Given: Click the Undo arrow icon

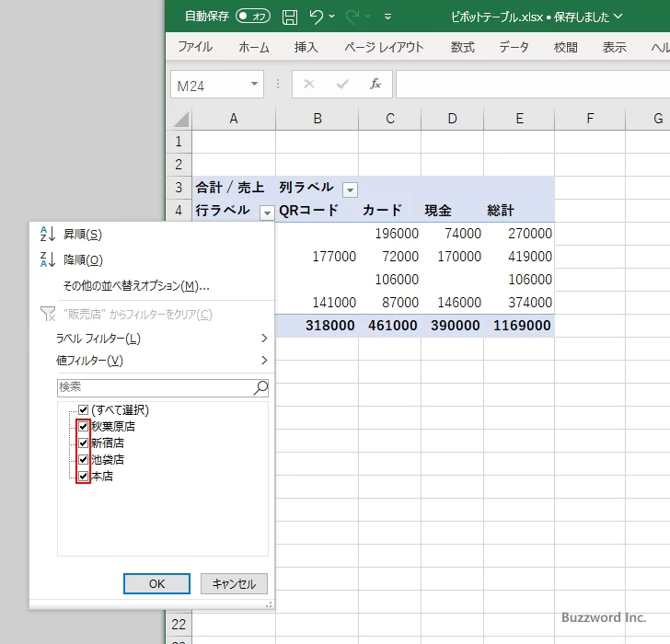Looking at the screenshot, I should tap(317, 17).
